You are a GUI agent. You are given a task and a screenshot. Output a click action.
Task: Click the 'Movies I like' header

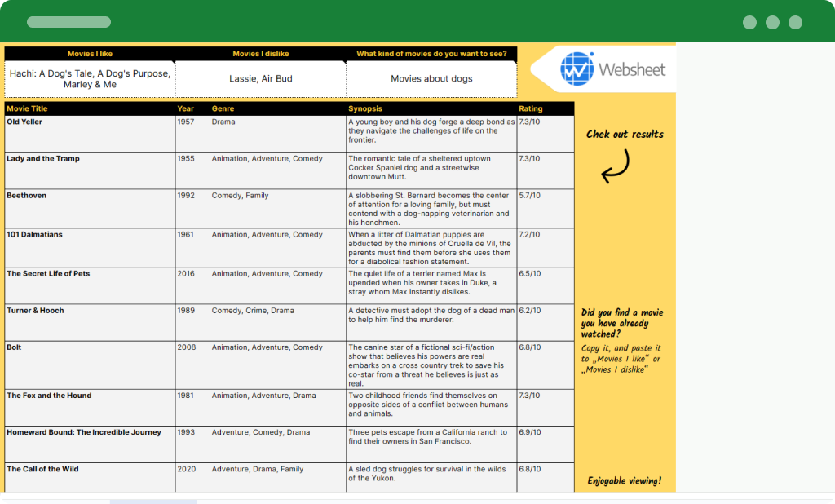click(90, 54)
